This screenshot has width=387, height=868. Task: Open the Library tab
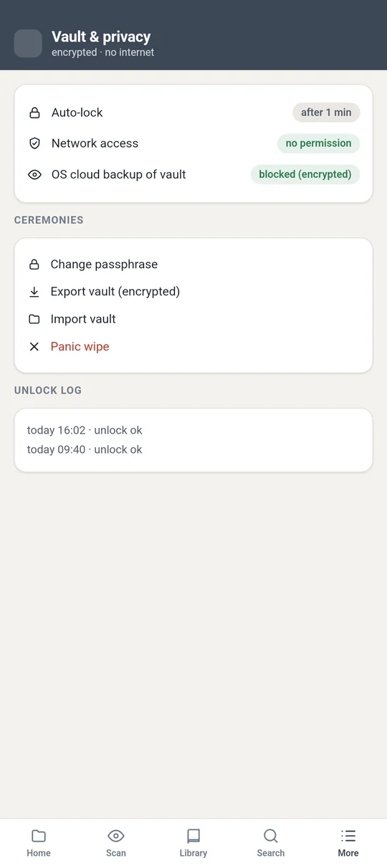(x=193, y=843)
